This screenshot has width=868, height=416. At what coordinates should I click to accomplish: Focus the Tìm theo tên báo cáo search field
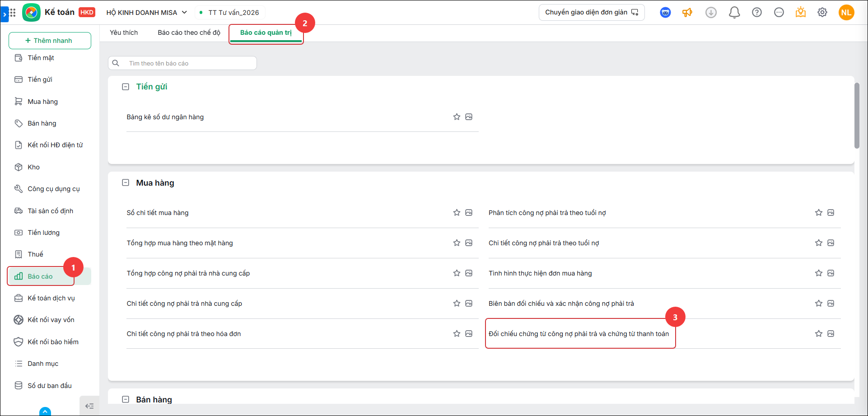click(182, 63)
